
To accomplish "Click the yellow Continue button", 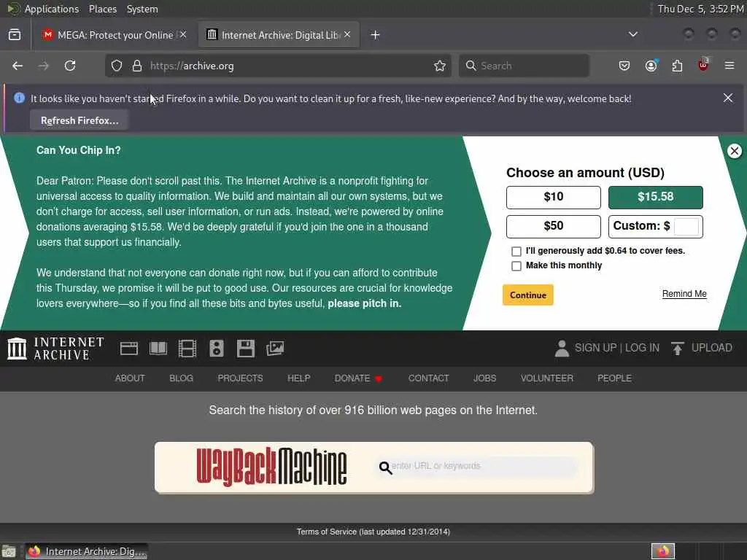I will coord(528,295).
